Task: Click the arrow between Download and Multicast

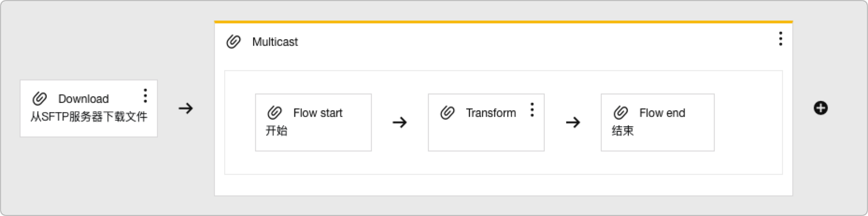Action: [186, 108]
